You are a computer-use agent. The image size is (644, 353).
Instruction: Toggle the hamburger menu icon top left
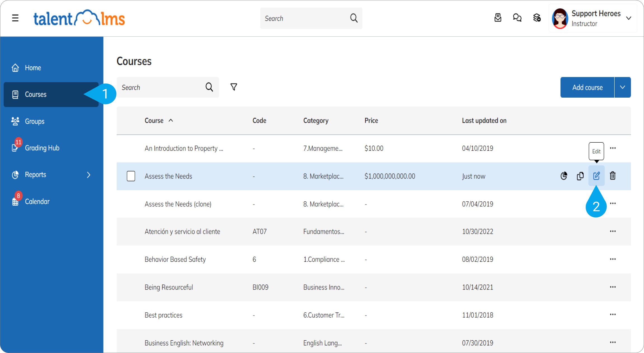point(15,18)
